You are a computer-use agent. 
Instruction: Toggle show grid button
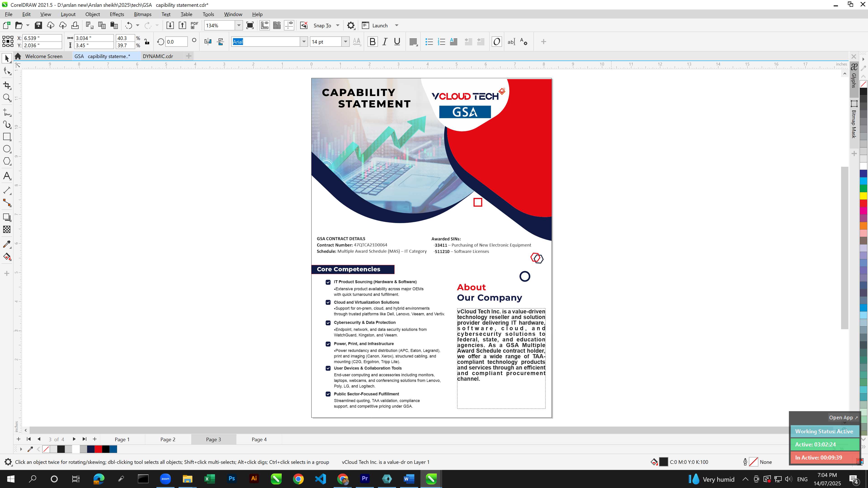point(277,26)
